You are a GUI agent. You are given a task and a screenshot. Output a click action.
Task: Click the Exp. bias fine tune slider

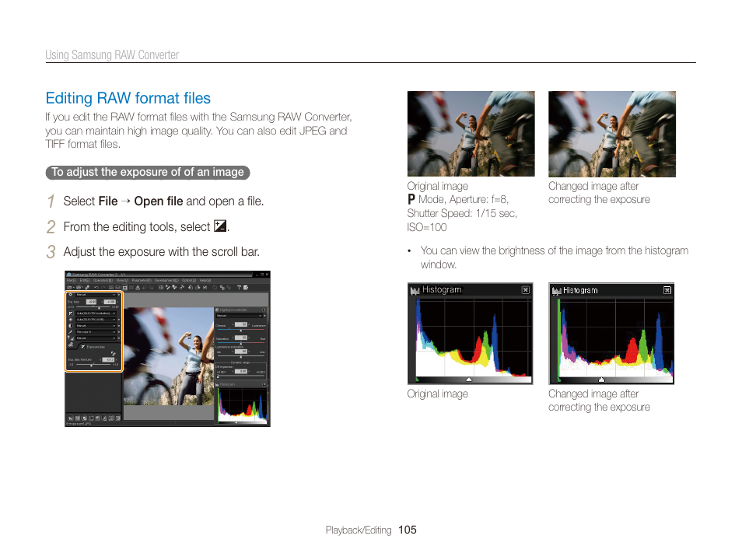coord(93,365)
